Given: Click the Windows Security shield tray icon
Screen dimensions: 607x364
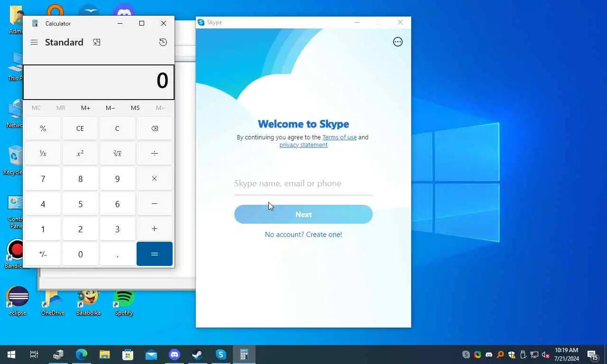Looking at the screenshot, I should [x=512, y=355].
